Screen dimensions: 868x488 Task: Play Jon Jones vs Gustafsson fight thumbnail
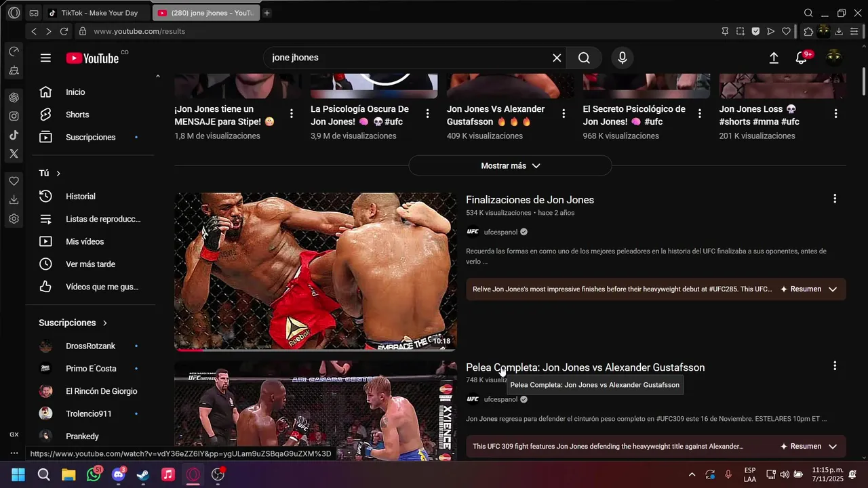315,411
